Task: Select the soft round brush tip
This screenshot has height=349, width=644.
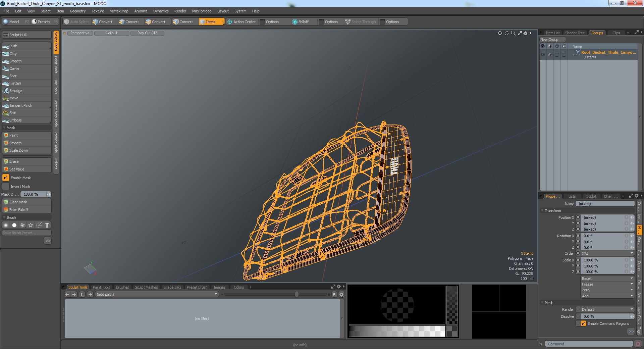Action: [6, 225]
